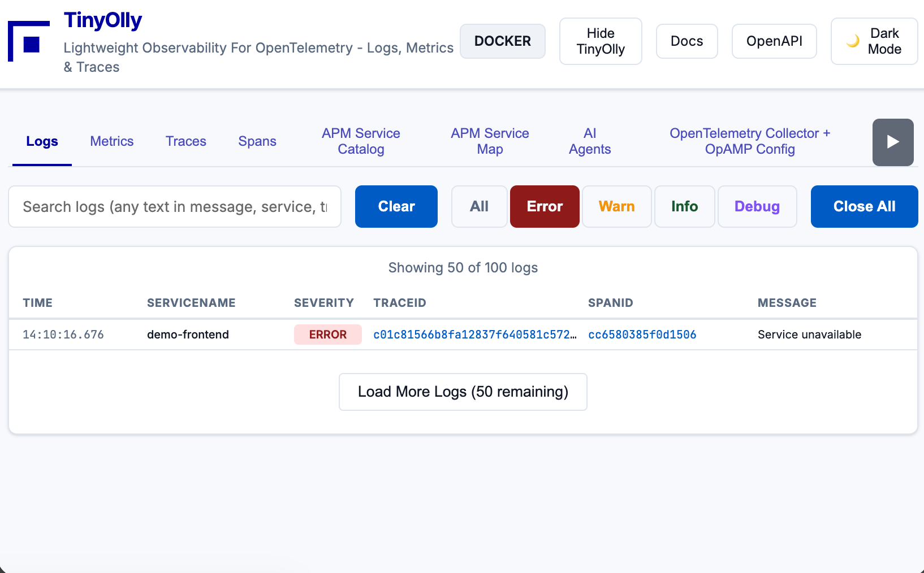924x573 pixels.
Task: Switch to the Metrics tab
Action: [x=111, y=141]
